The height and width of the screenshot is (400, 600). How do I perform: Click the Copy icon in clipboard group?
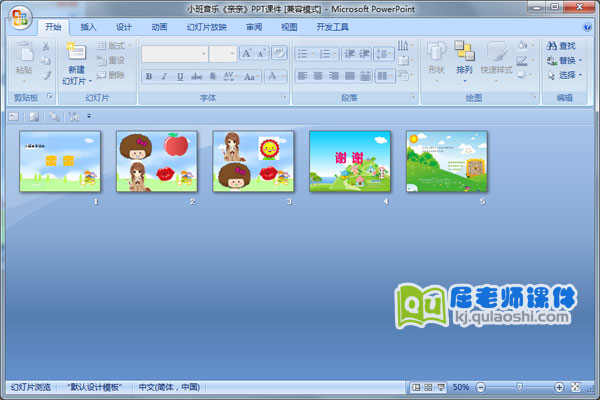tap(46, 60)
